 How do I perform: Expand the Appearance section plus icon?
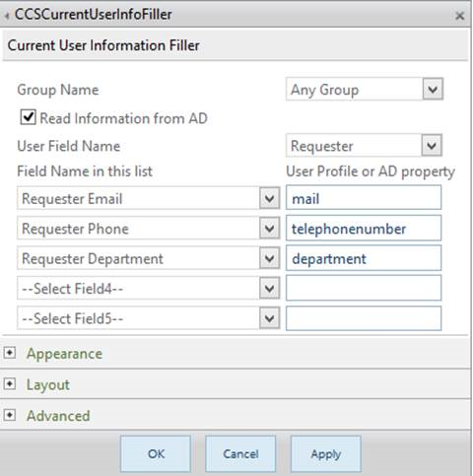(x=10, y=353)
